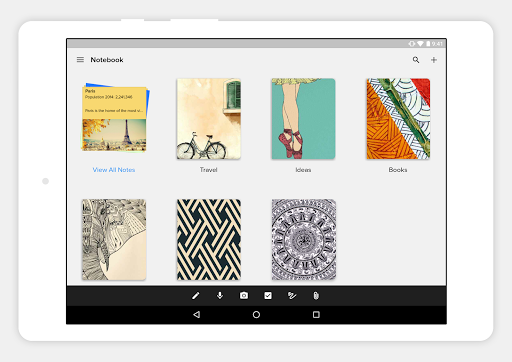Open the Books notebook cover
The width and height of the screenshot is (512, 362).
pyautogui.click(x=398, y=119)
